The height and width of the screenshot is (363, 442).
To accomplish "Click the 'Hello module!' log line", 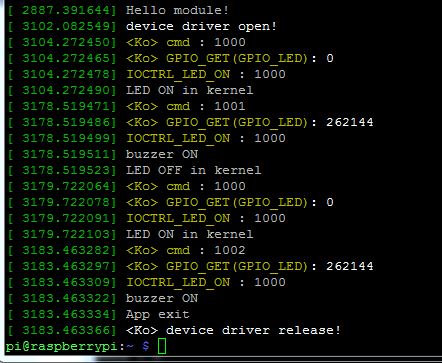I will (x=177, y=10).
